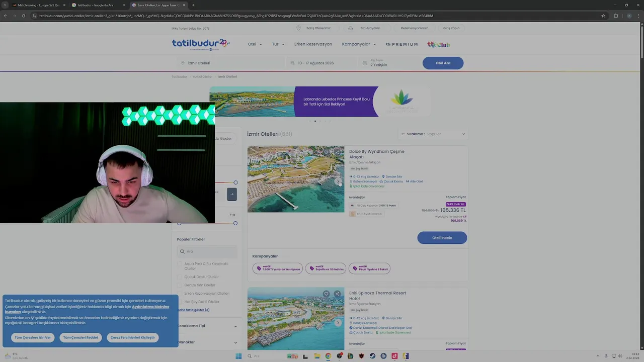Click Satış Ofislerimiz location pin icon

[x=298, y=28]
